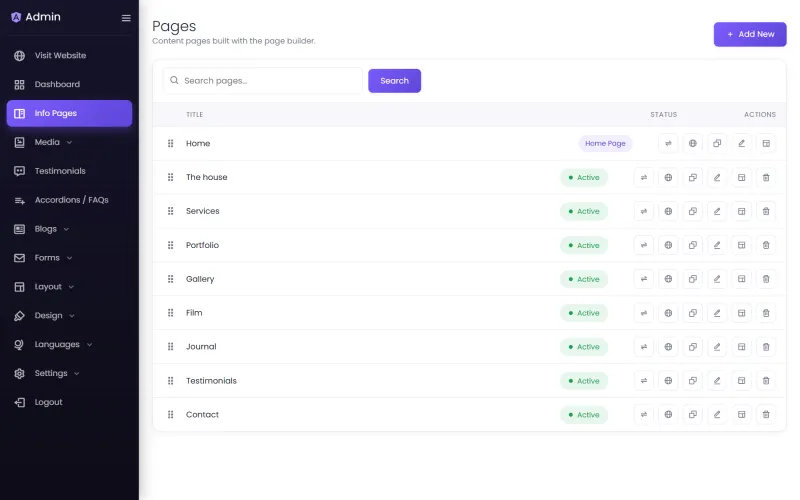Viewport: 800px width, 500px height.
Task: Go to Dashboard in sidebar
Action: click(x=69, y=84)
